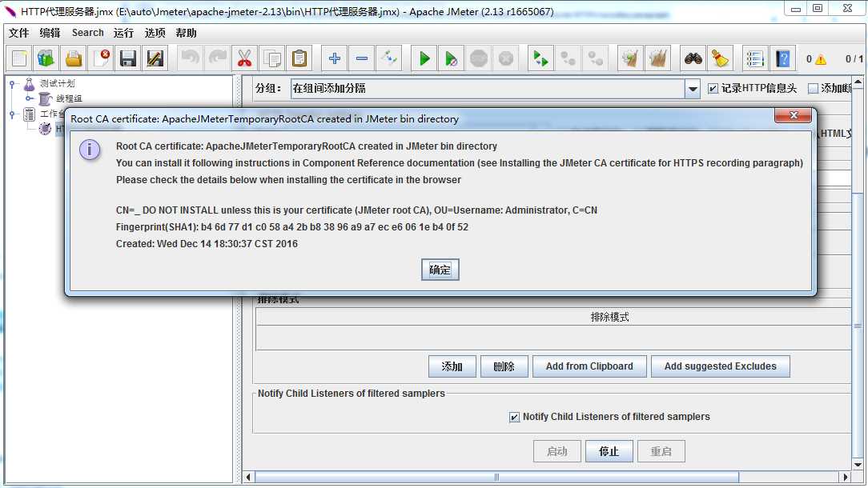Click the gray Stop test icon
The height and width of the screenshot is (488, 868).
pyautogui.click(x=479, y=58)
